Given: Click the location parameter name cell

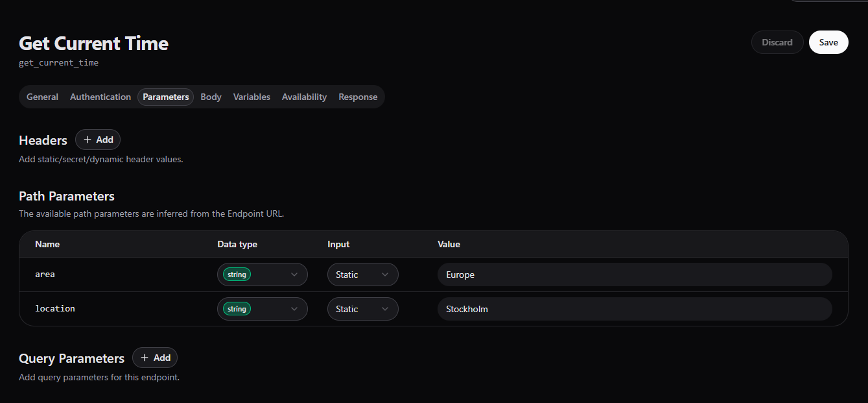Looking at the screenshot, I should click(55, 309).
